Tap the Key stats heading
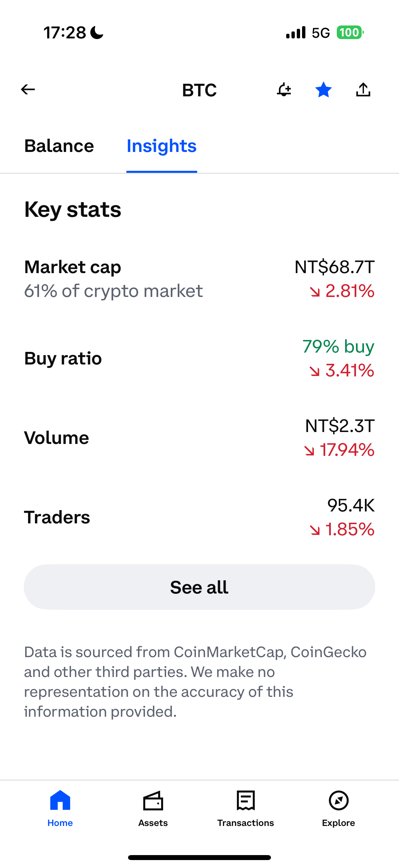This screenshot has width=399, height=868. [73, 210]
